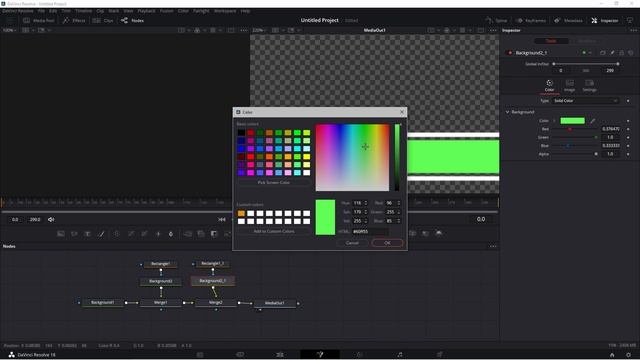This screenshot has width=640, height=360.
Task: Open the Fusion menu
Action: pyautogui.click(x=167, y=11)
